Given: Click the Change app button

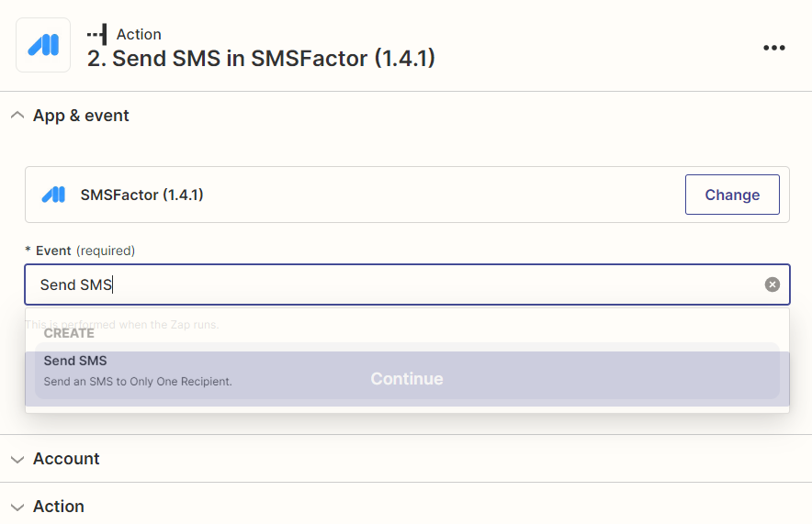Looking at the screenshot, I should (x=732, y=195).
